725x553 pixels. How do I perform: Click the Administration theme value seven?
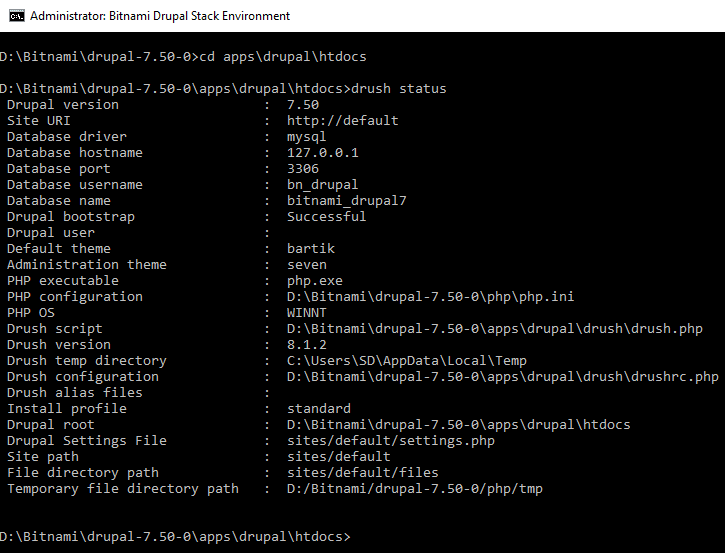(307, 264)
